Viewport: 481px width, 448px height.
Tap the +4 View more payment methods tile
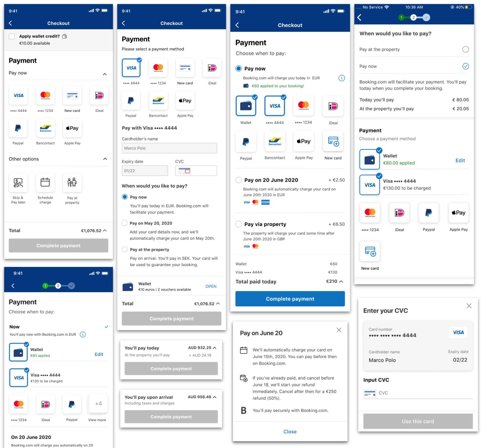pos(98,404)
